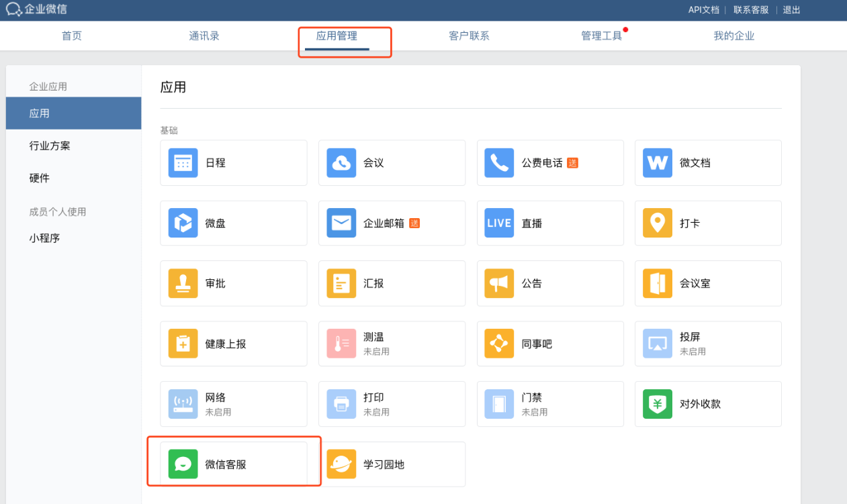Open the 微信客服 green chat icon
The image size is (847, 504).
tap(183, 464)
